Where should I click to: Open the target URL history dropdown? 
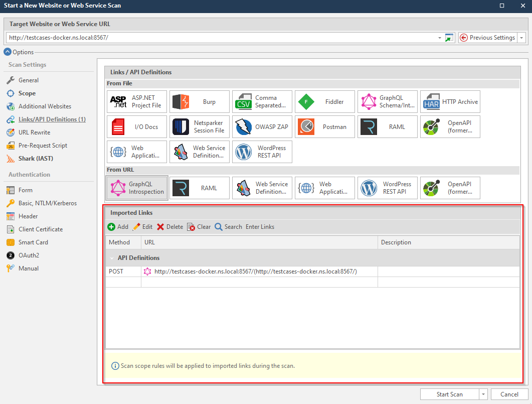440,38
